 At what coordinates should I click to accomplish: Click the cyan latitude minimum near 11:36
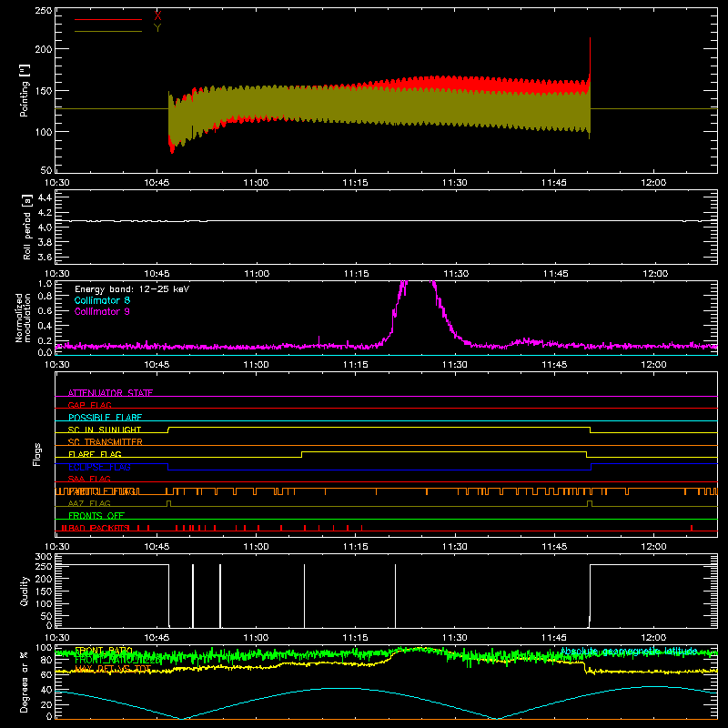coord(497,718)
